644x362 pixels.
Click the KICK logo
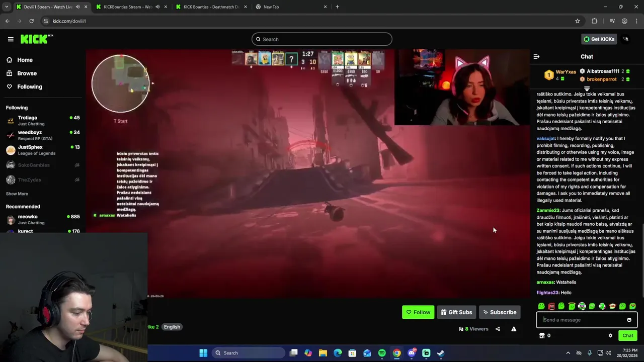coord(37,39)
